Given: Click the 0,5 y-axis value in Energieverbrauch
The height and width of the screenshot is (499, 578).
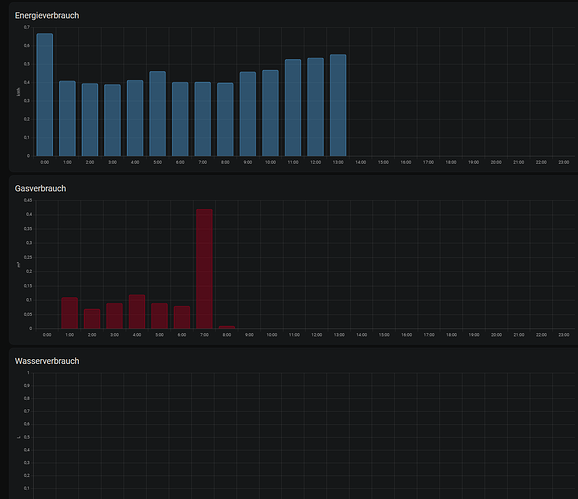Looking at the screenshot, I should click(27, 64).
